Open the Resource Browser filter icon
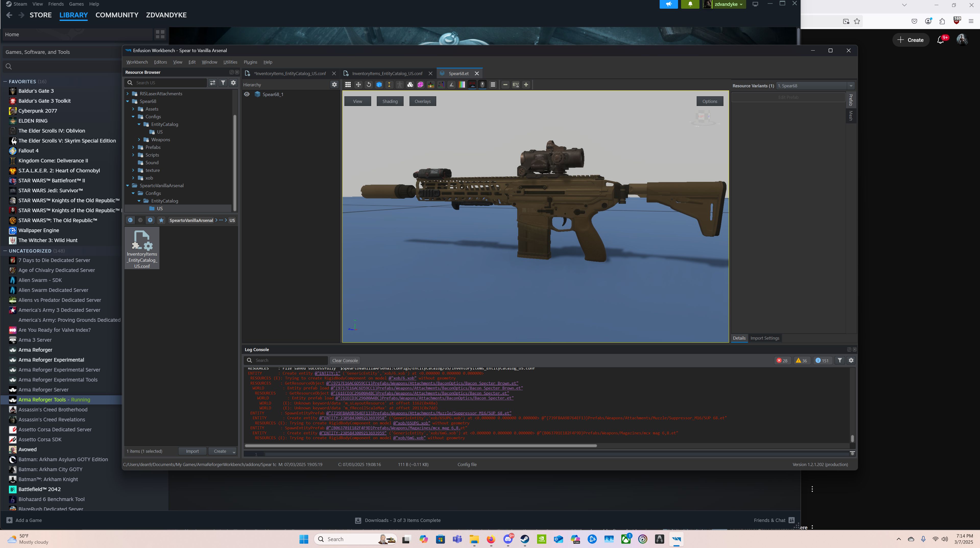Screen dimensions: 980x548 point(223,82)
